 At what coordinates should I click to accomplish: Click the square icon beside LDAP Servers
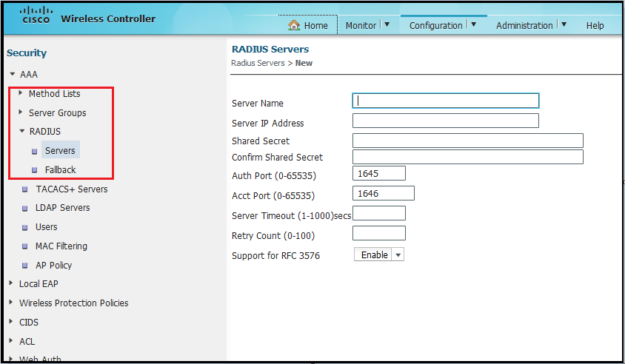pyautogui.click(x=25, y=209)
